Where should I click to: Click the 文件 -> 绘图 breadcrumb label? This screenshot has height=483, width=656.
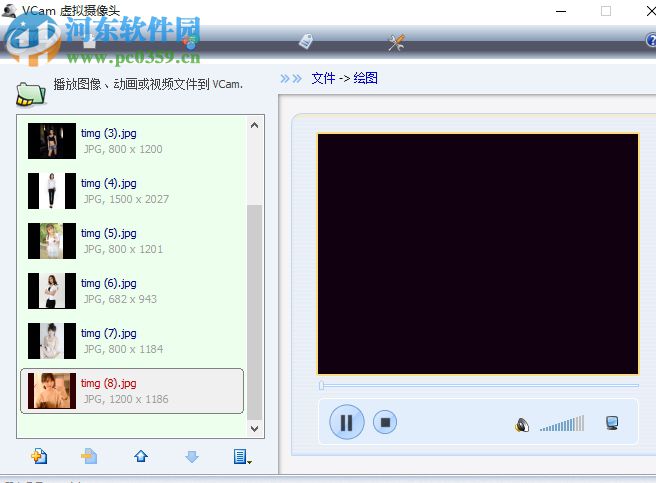click(x=344, y=78)
